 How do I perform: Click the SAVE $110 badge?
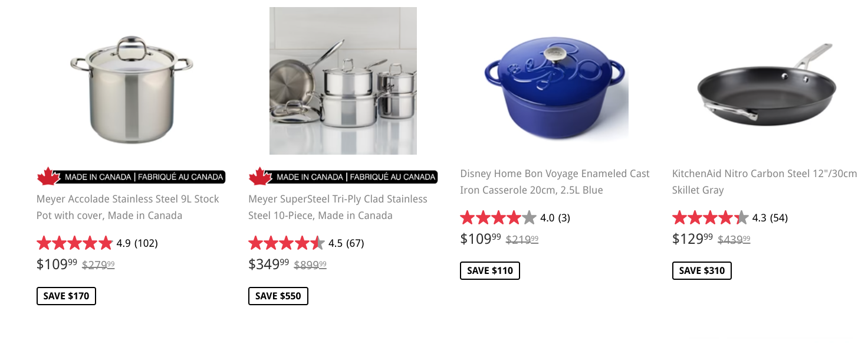[x=490, y=270]
